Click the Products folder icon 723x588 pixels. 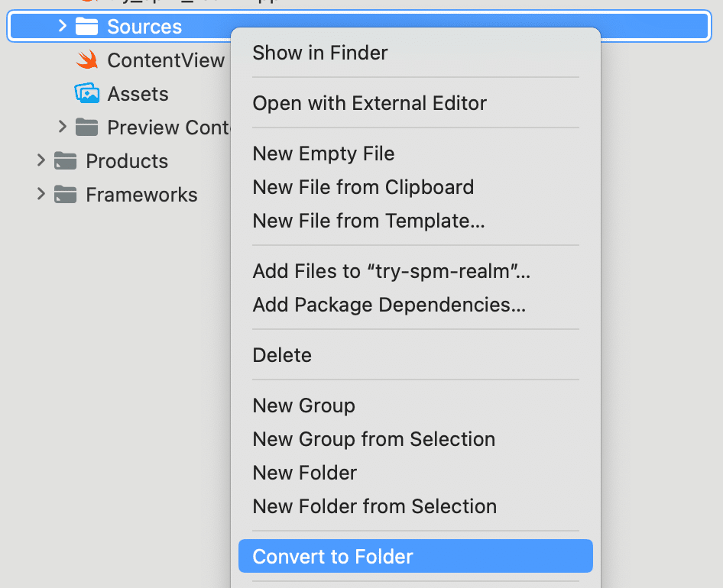click(64, 160)
